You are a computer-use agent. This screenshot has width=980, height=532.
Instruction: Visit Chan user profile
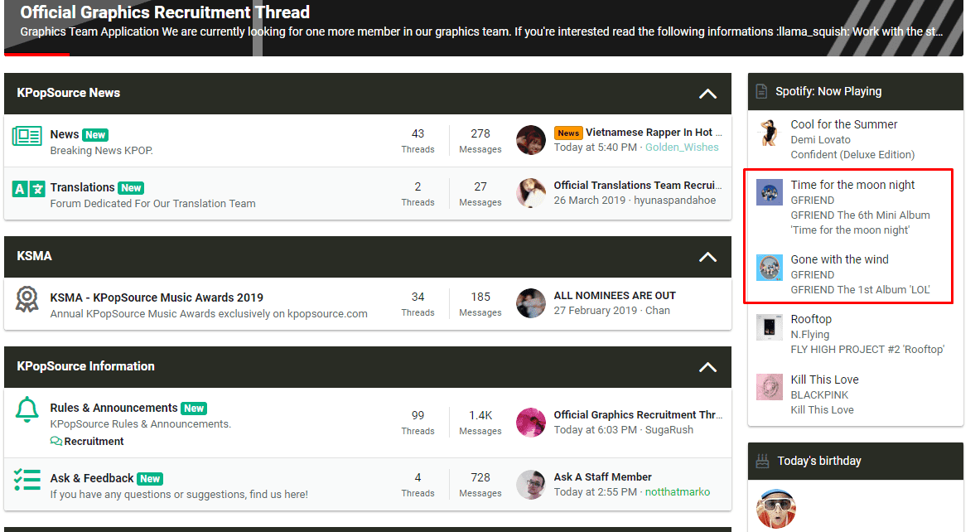tap(658, 311)
